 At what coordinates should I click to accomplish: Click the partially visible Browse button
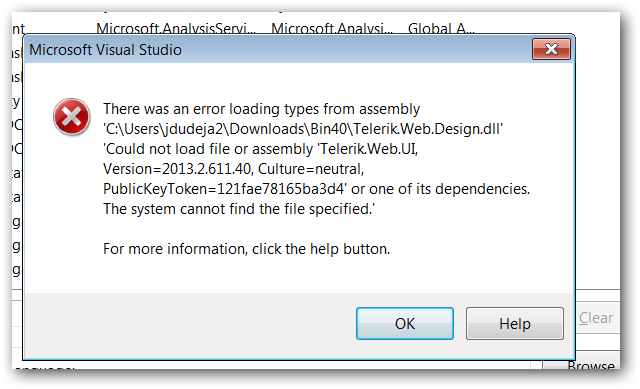point(590,365)
